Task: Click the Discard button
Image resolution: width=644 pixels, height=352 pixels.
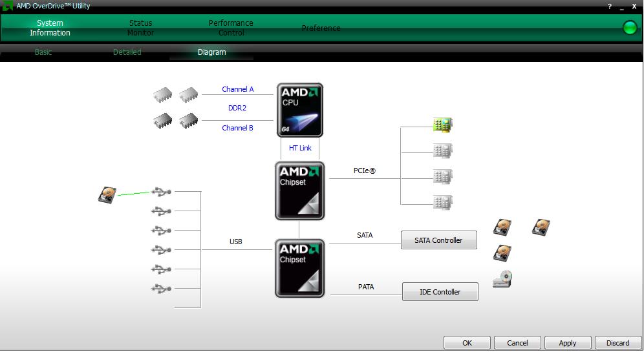Action: click(617, 342)
